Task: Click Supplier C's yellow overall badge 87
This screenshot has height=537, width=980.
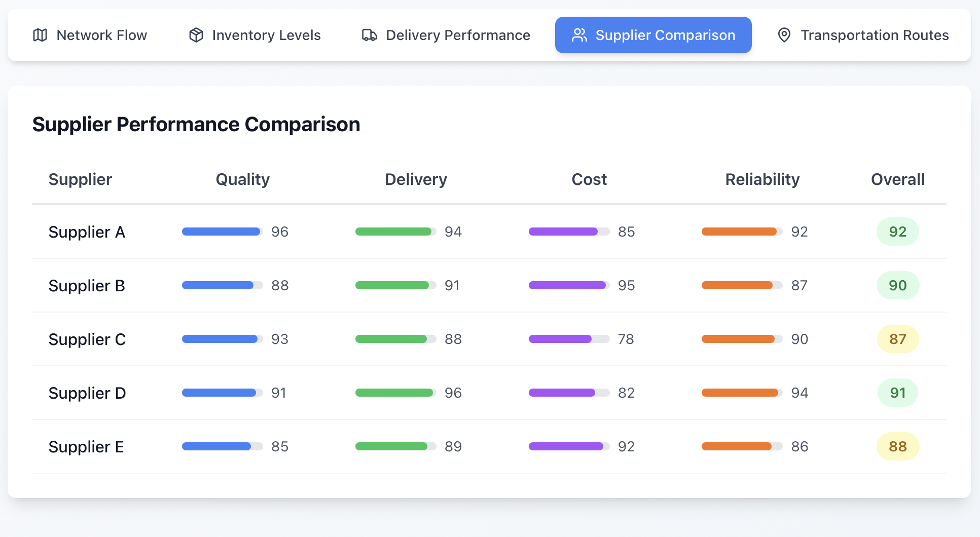Action: click(897, 339)
